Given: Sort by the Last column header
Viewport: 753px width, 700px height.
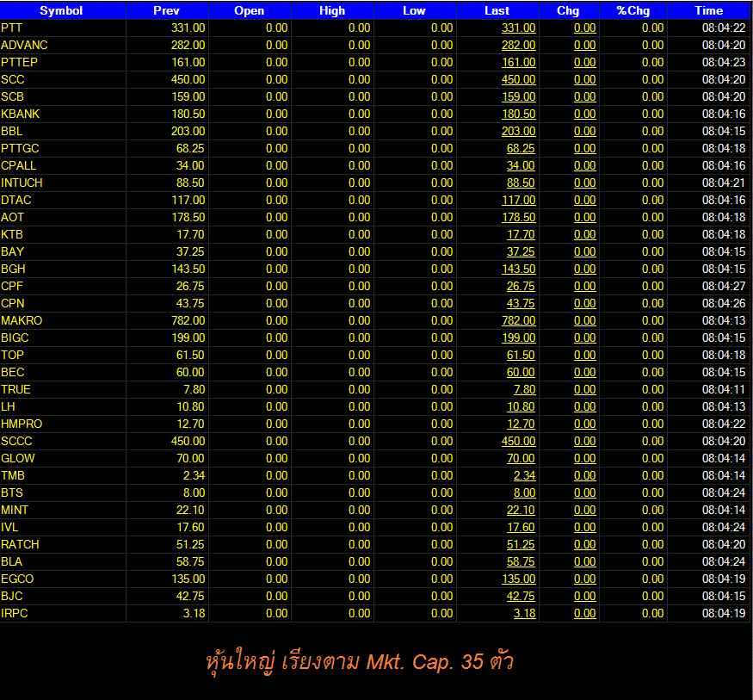Looking at the screenshot, I should (x=497, y=10).
